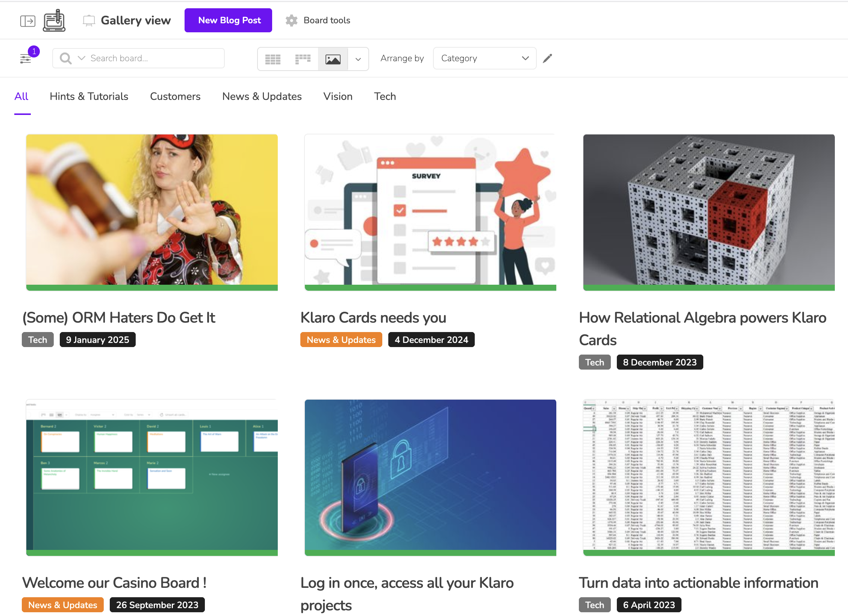Open the ORM Haters card thumbnail
Image resolution: width=848 pixels, height=616 pixels.
152,212
